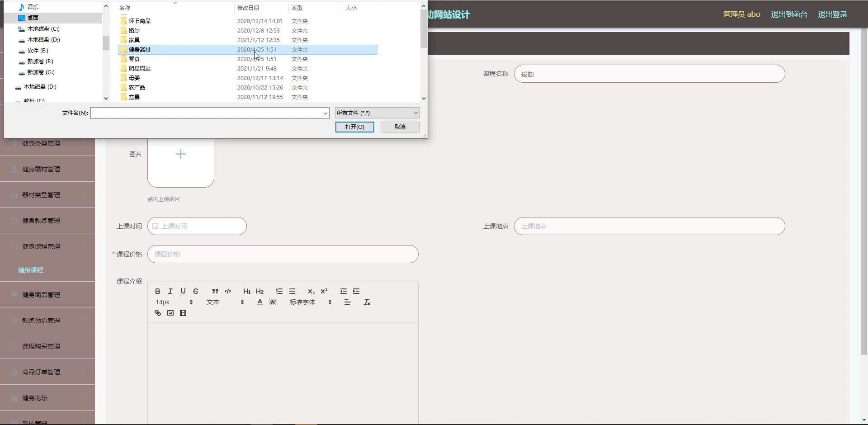
Task: Select the 婚纱 folder
Action: point(134,30)
